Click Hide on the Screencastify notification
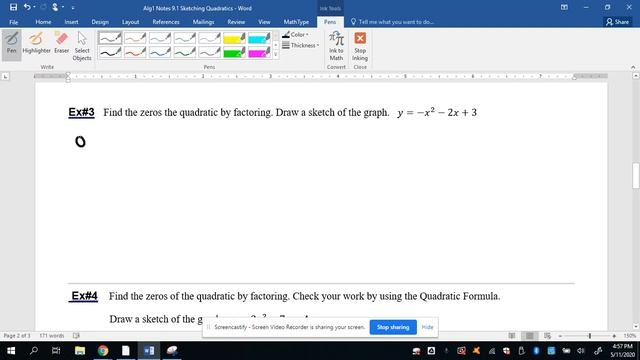The height and width of the screenshot is (360, 640). 427,327
